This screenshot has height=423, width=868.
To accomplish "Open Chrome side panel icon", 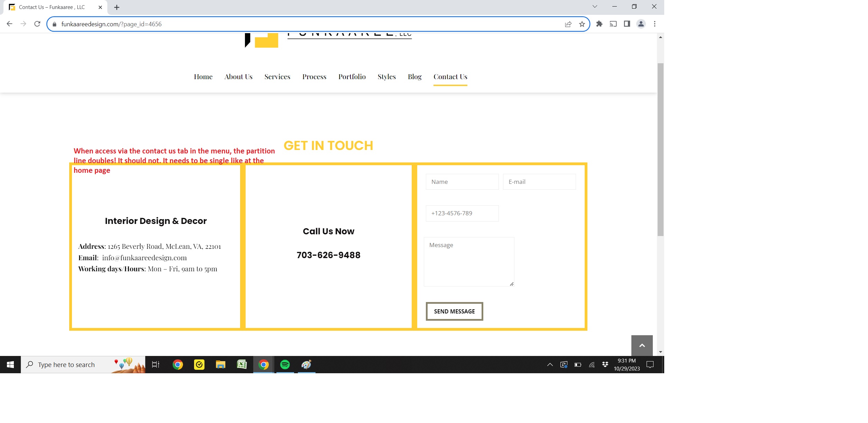I will (627, 24).
